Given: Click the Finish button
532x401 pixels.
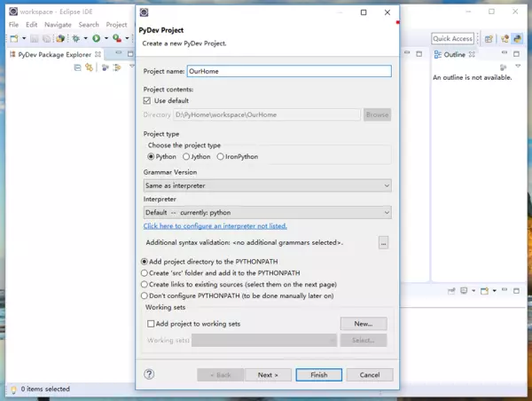Looking at the screenshot, I should [x=319, y=375].
